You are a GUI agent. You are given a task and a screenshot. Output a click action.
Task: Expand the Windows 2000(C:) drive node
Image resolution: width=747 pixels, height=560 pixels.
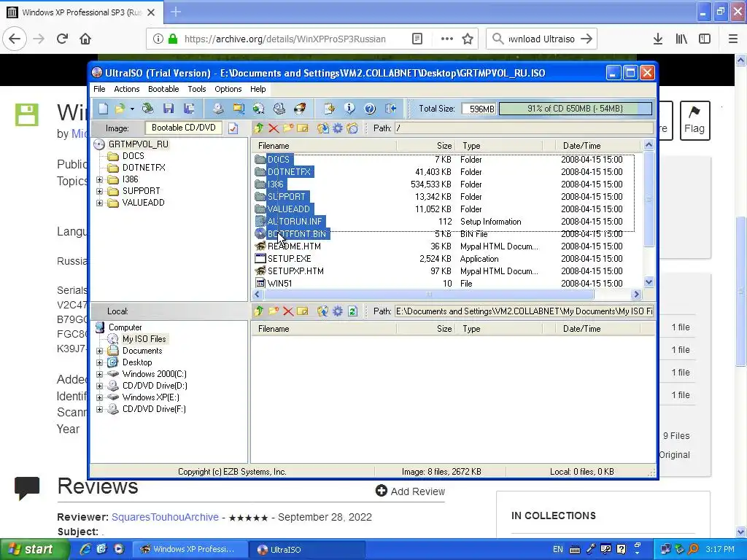tap(99, 374)
